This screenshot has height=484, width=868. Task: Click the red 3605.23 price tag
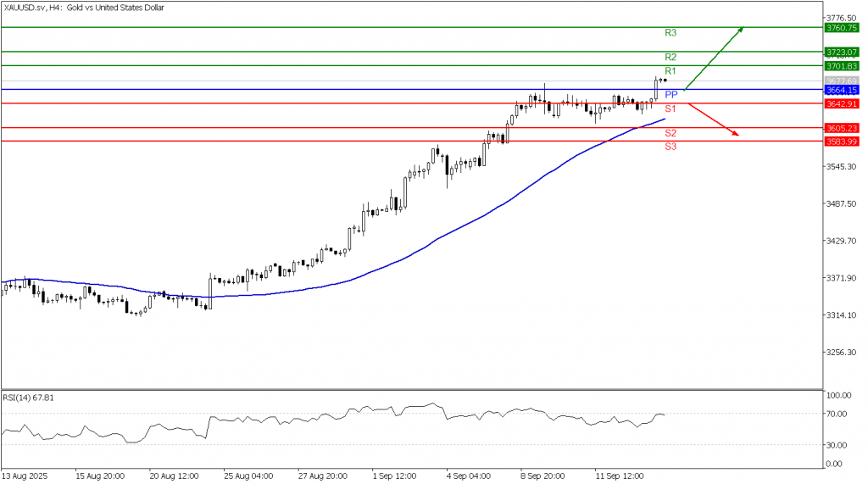[842, 129]
